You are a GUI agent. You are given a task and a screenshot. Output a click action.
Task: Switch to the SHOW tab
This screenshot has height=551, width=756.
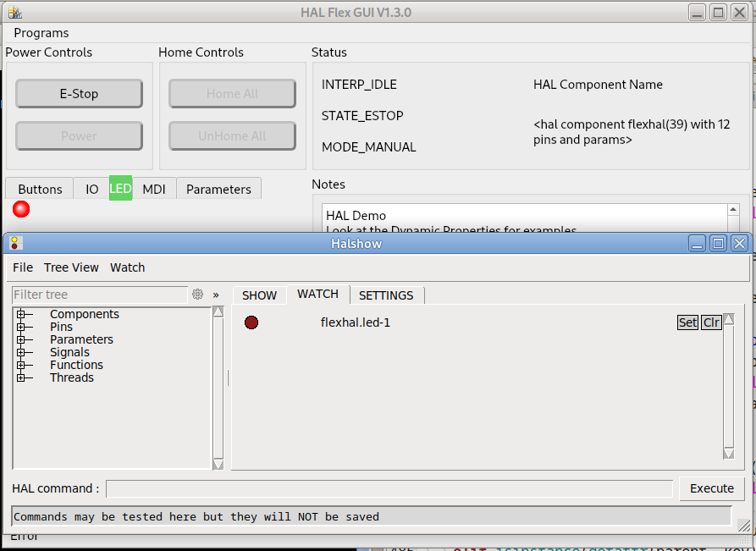click(x=259, y=295)
